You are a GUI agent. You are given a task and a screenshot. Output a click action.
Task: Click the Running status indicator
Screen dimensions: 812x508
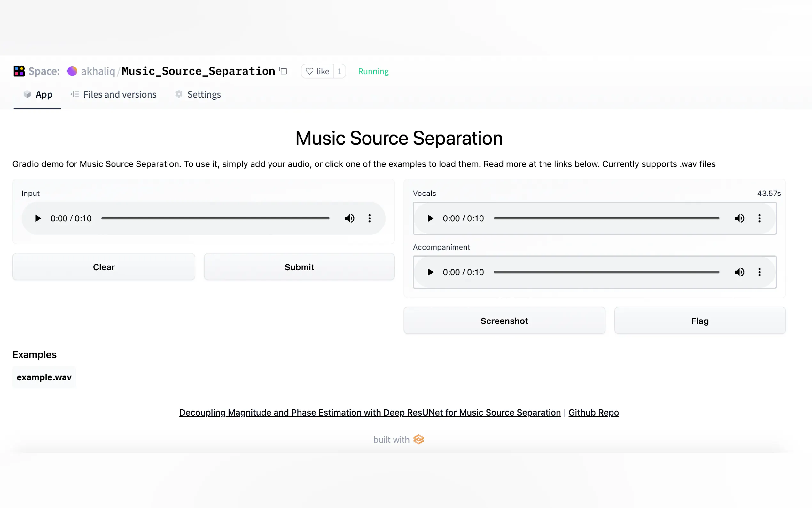coord(373,71)
